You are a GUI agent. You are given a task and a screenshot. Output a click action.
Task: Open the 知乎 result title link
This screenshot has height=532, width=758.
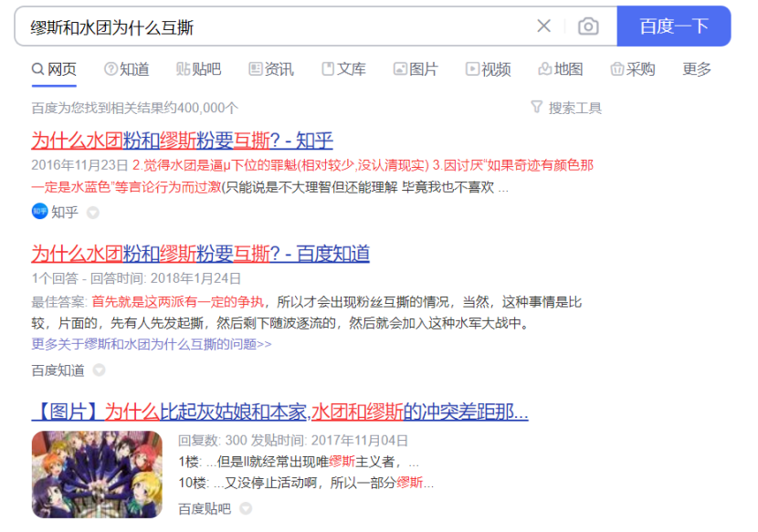click(183, 141)
